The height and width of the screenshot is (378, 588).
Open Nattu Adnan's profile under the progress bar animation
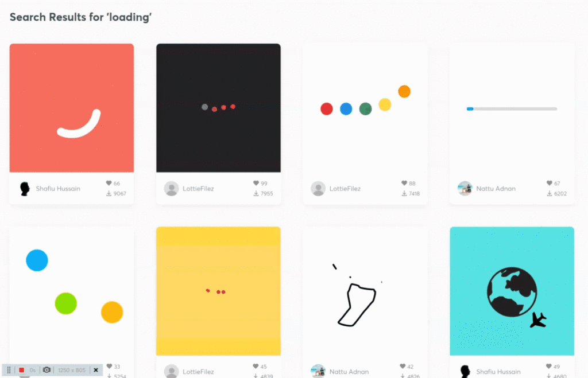496,189
